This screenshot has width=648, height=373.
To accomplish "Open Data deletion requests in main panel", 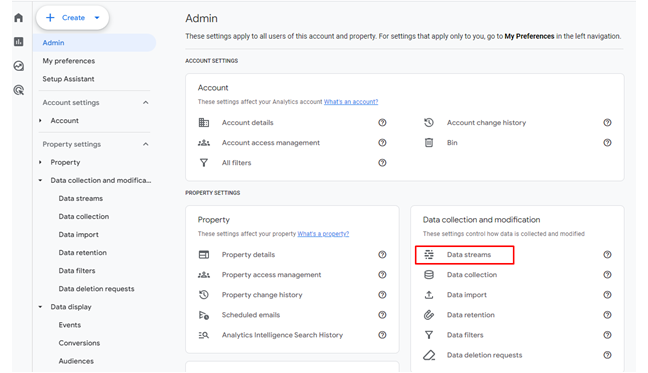I will [x=484, y=355].
